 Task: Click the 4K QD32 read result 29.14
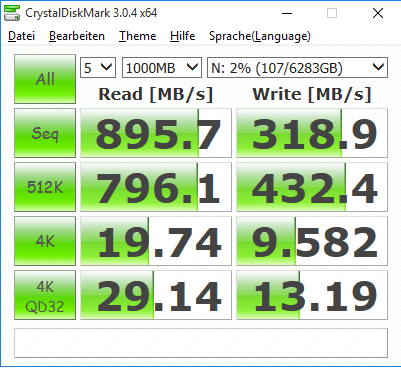156,295
